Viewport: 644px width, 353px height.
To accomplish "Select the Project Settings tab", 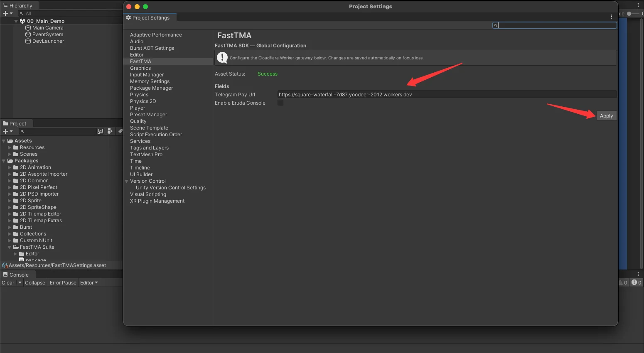I will [x=150, y=17].
